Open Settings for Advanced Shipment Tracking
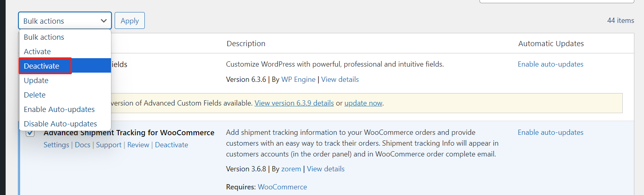 [56, 145]
